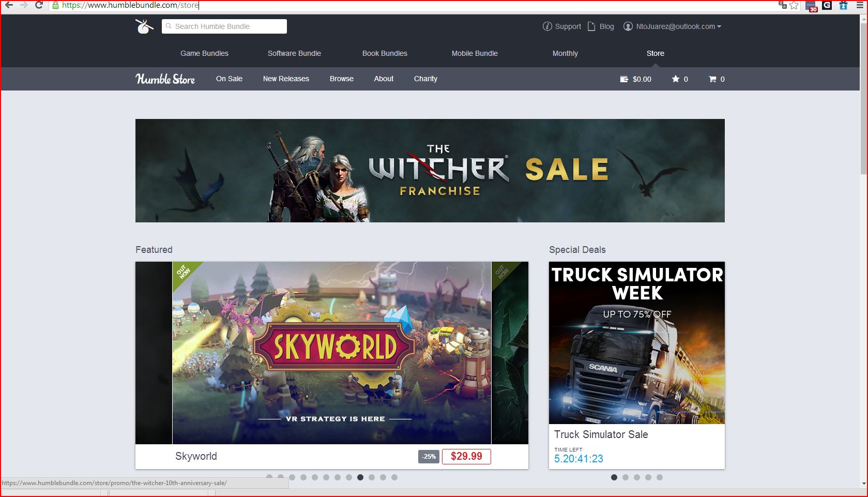Expand the NtoJuarez@outlook.com account dropdown

(x=678, y=26)
